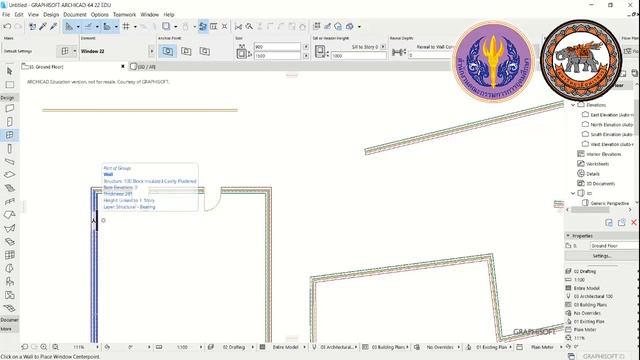Image resolution: width=640 pixels, height=360 pixels.
Task: Select the center anchor point option
Action: pos(167,51)
